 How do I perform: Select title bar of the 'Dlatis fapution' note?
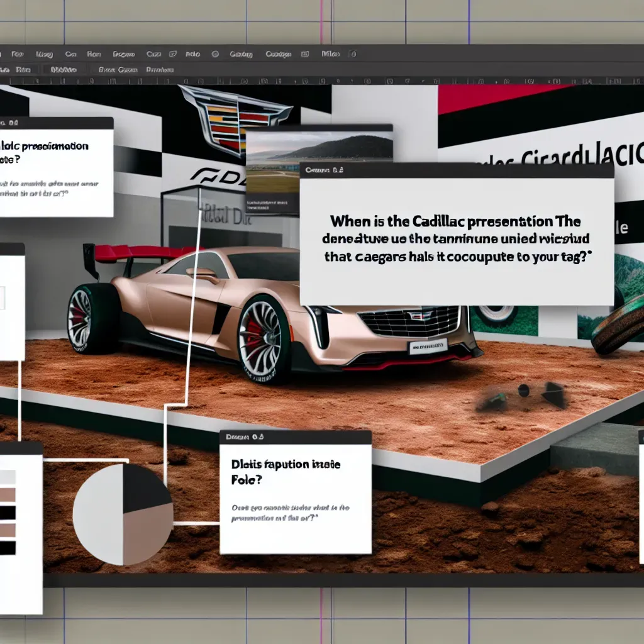click(296, 437)
